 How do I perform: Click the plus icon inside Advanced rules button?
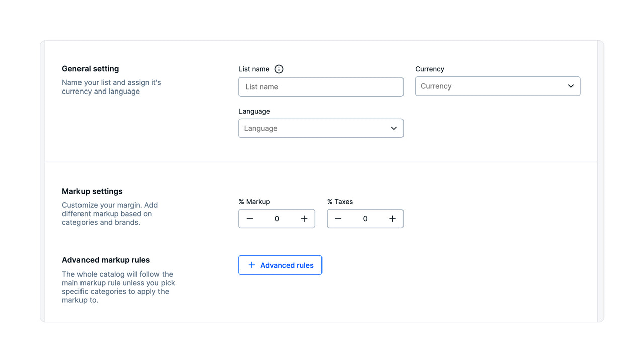point(252,265)
